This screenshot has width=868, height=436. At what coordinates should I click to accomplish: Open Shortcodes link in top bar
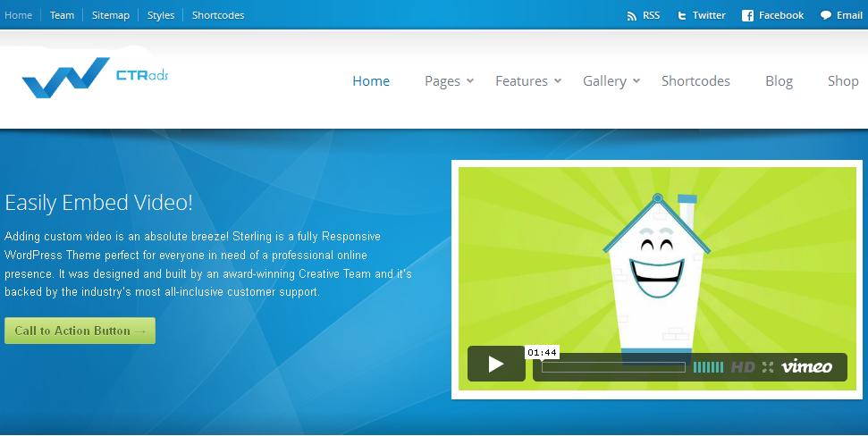point(218,15)
